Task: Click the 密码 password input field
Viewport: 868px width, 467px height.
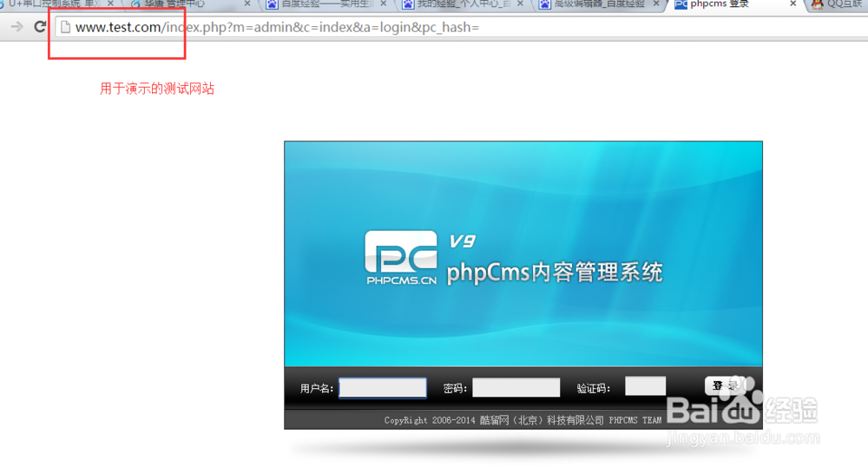Action: 516,387
